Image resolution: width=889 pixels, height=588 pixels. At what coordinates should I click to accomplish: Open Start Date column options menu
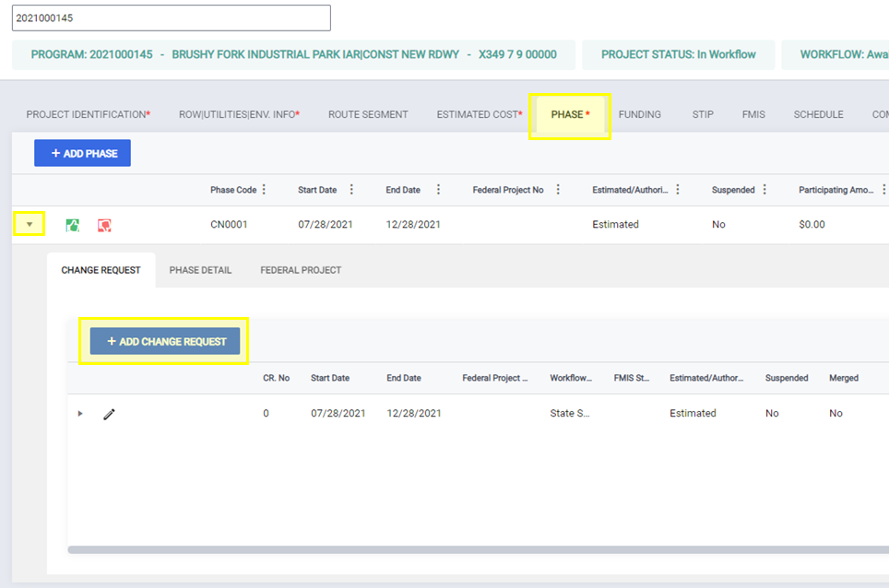tap(351, 190)
